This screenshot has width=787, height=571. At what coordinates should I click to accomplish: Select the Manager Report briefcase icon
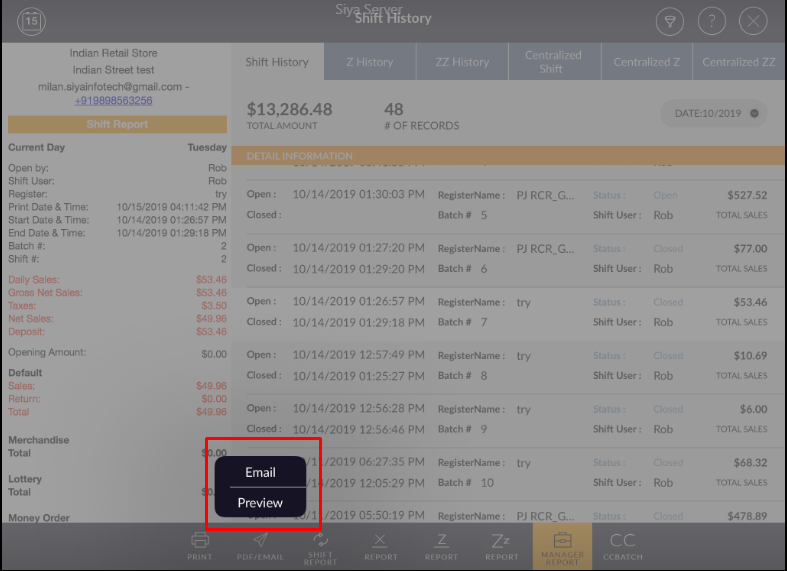[x=562, y=544]
